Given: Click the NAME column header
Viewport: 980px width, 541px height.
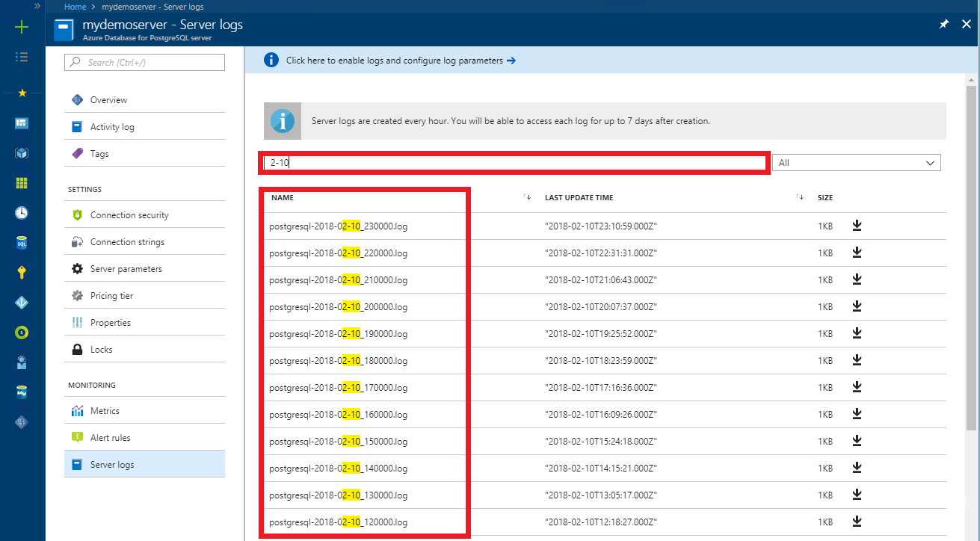Looking at the screenshot, I should (x=283, y=198).
